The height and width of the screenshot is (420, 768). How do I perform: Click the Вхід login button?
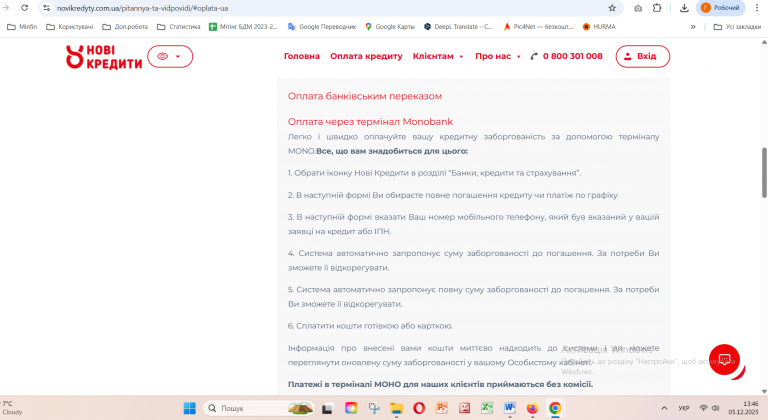(643, 56)
